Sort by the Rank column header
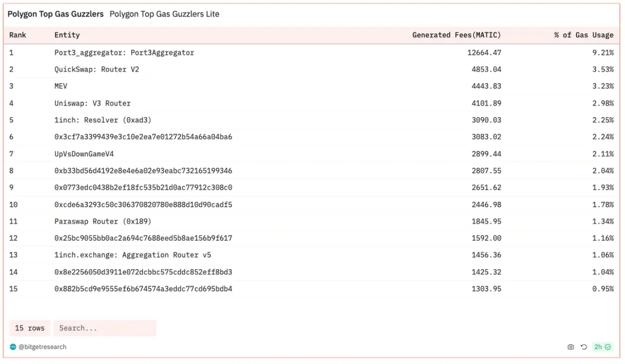This screenshot has width=625, height=364. click(18, 35)
